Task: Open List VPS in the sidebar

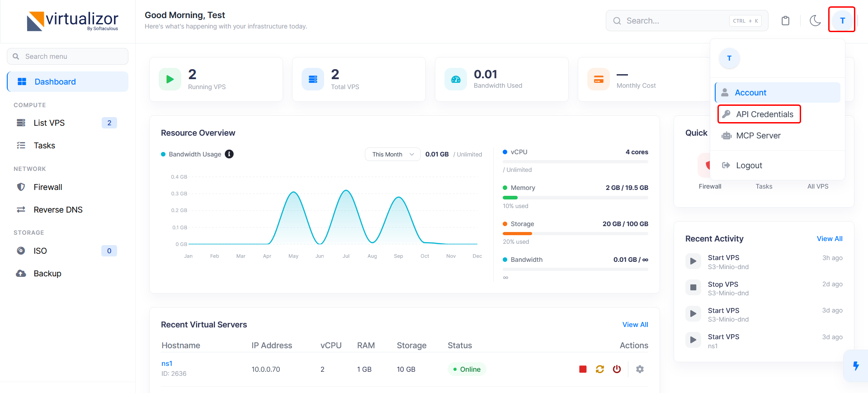Action: tap(68, 123)
